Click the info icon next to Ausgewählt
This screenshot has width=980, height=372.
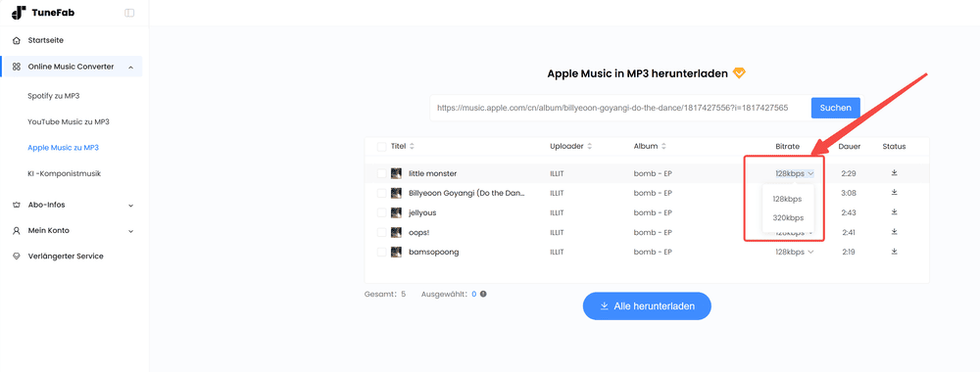(x=483, y=294)
